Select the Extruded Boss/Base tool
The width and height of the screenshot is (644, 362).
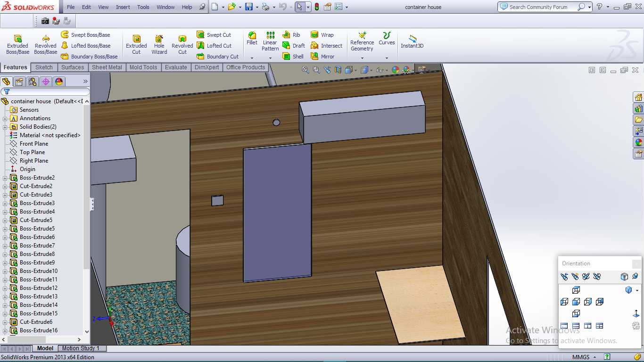pyautogui.click(x=17, y=44)
